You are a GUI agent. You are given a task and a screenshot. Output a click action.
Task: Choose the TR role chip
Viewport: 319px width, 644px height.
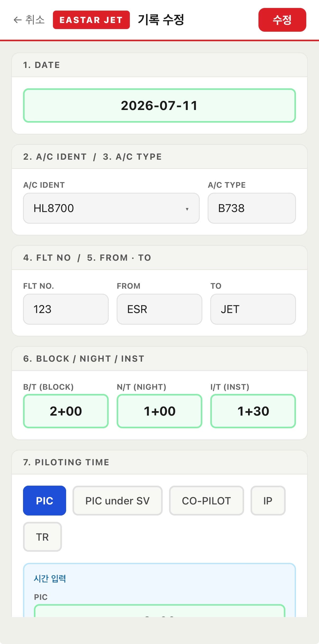[42, 537]
